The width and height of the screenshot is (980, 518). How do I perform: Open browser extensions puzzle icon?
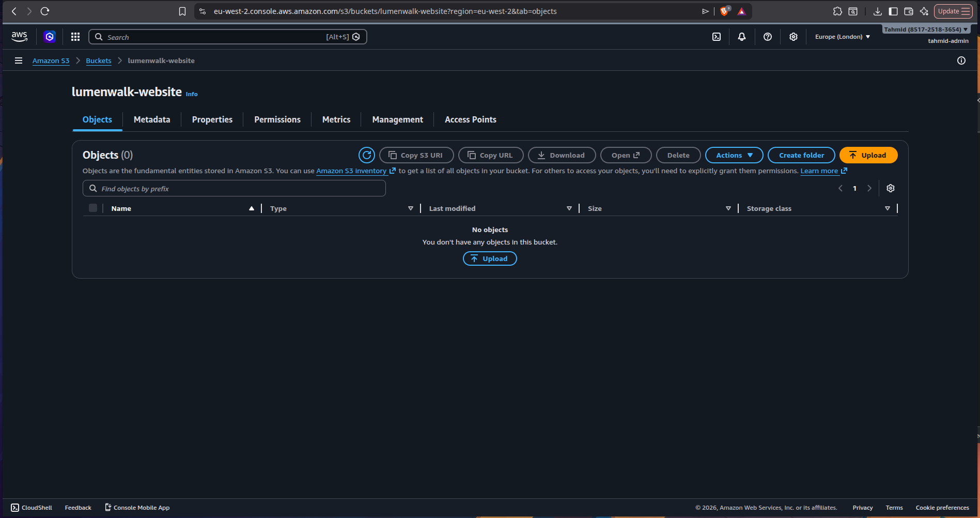click(x=837, y=11)
